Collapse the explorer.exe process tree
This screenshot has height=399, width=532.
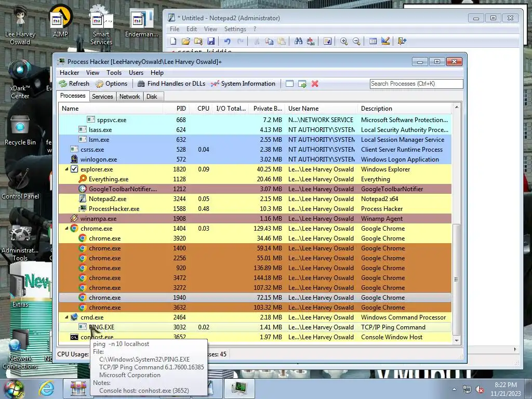point(66,169)
